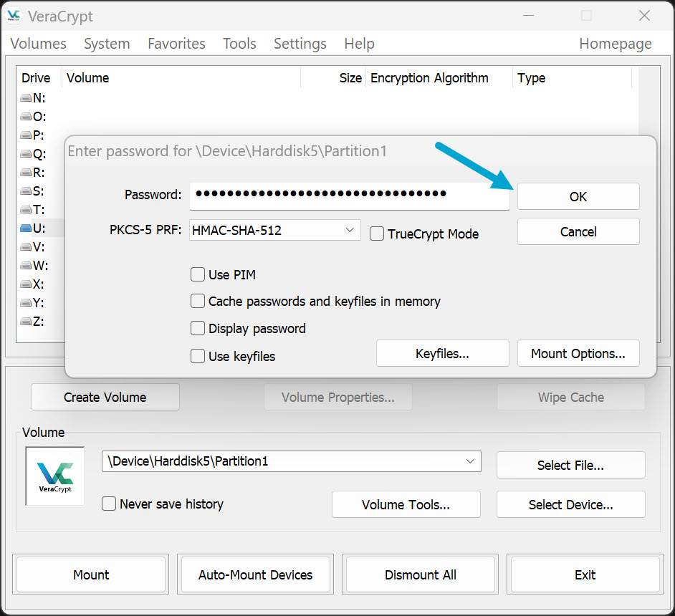675x616 pixels.
Task: Select the Q: drive icon
Action: coord(26,154)
